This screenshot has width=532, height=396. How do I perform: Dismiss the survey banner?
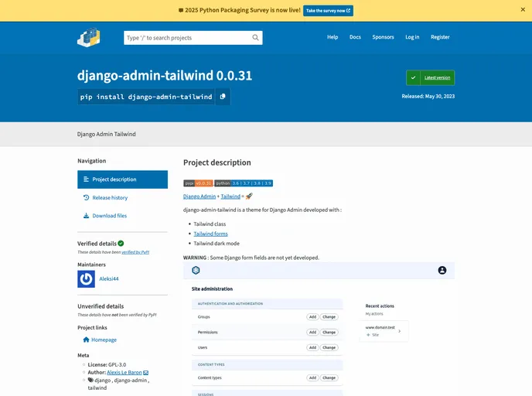pyautogui.click(x=523, y=9)
